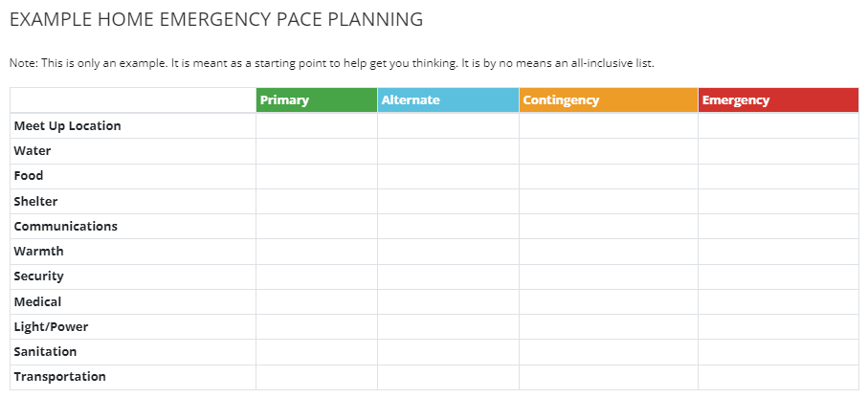868x398 pixels.
Task: Click the Contingency cell for Transportation
Action: (x=609, y=377)
